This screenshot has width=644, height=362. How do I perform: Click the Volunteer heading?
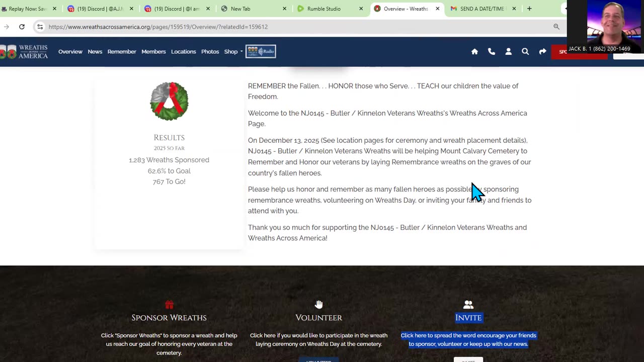(x=318, y=318)
